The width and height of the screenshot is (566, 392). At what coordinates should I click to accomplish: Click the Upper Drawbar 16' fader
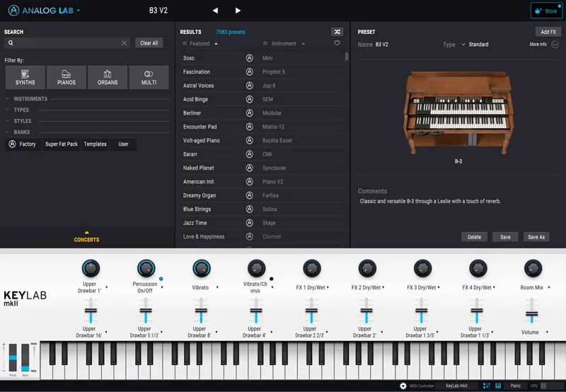coord(91,311)
